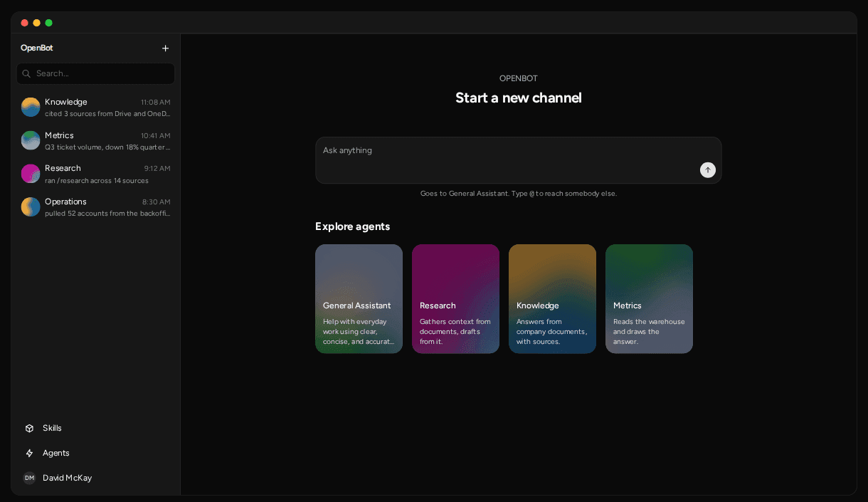868x502 pixels.
Task: Open the Knowledge agent card
Action: [552, 299]
